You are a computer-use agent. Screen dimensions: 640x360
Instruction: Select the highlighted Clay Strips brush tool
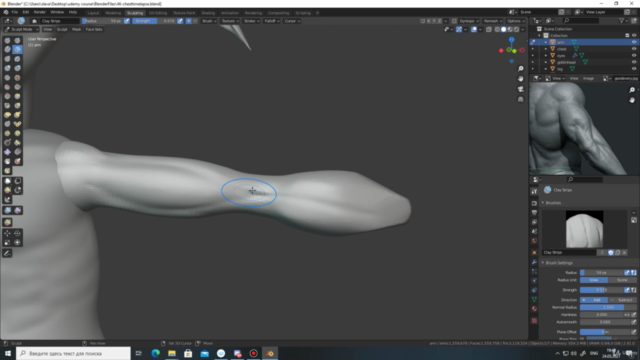click(17, 49)
